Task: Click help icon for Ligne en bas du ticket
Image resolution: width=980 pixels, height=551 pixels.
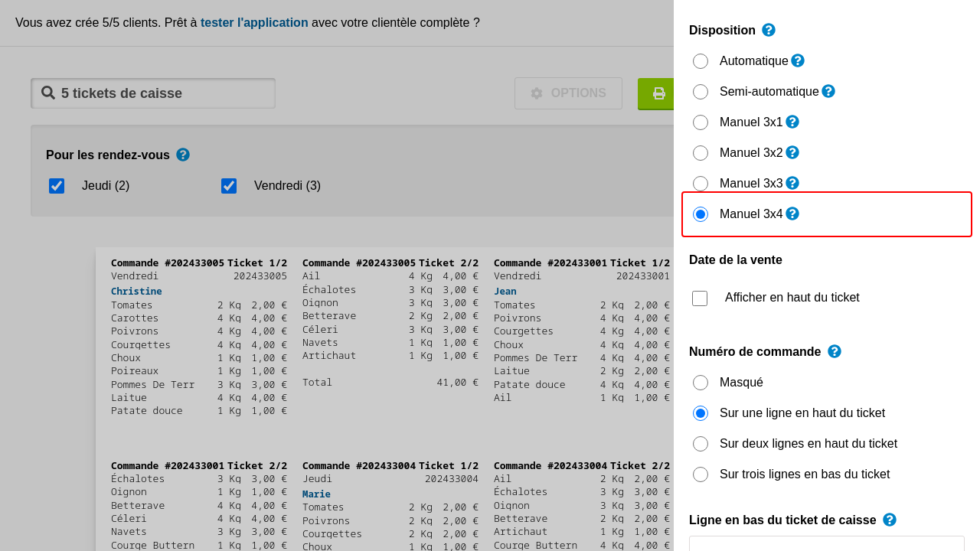Action: point(890,520)
